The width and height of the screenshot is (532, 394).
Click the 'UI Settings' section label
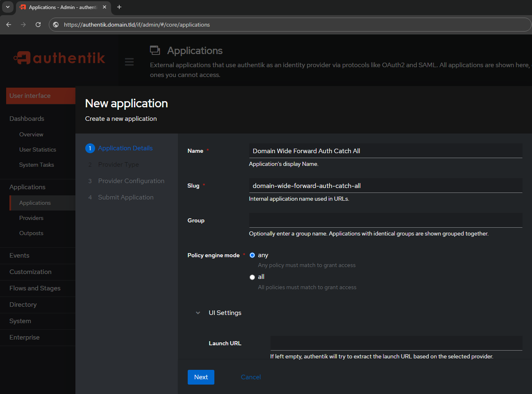(x=225, y=313)
